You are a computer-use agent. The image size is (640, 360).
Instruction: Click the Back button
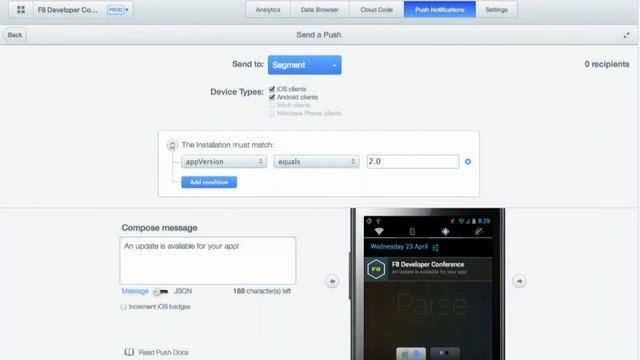15,35
